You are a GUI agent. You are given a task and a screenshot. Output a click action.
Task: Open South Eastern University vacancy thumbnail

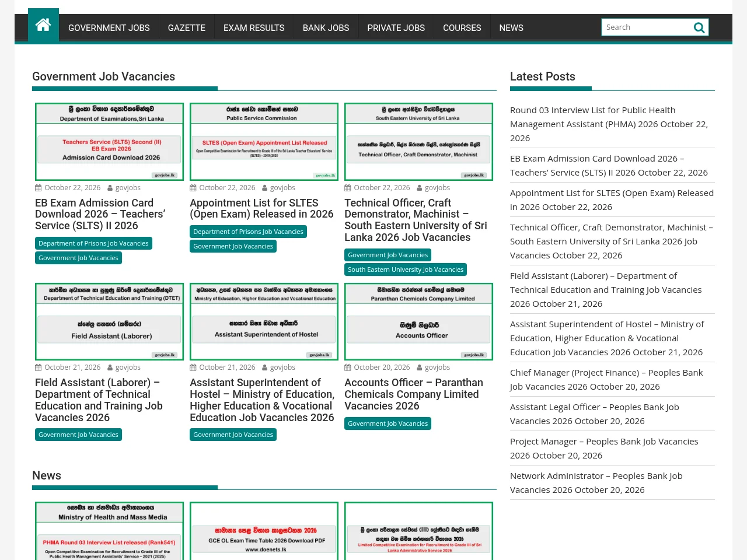tap(418, 142)
